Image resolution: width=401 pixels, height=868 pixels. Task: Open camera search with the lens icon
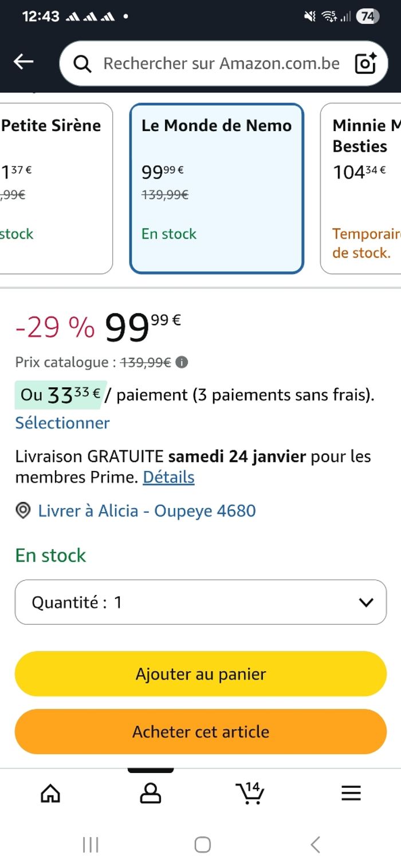point(365,64)
